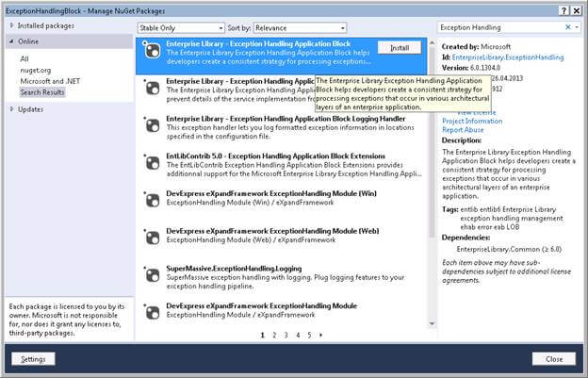Click the current page number 1
The height and width of the screenshot is (378, 588).
pos(263,336)
